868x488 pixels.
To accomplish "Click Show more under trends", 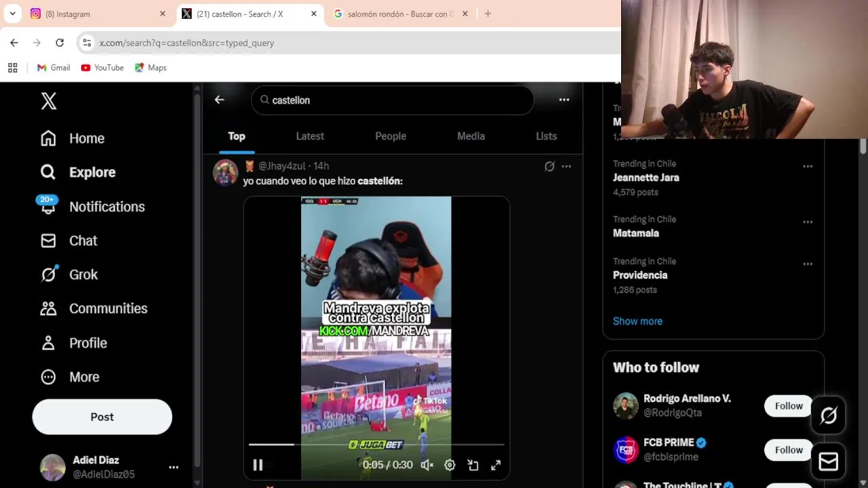I will coord(637,321).
